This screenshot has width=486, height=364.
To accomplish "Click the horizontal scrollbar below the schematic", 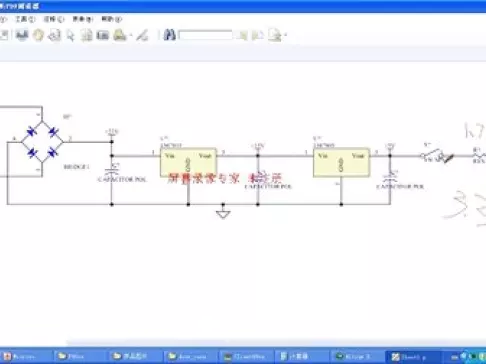I will 276,342.
